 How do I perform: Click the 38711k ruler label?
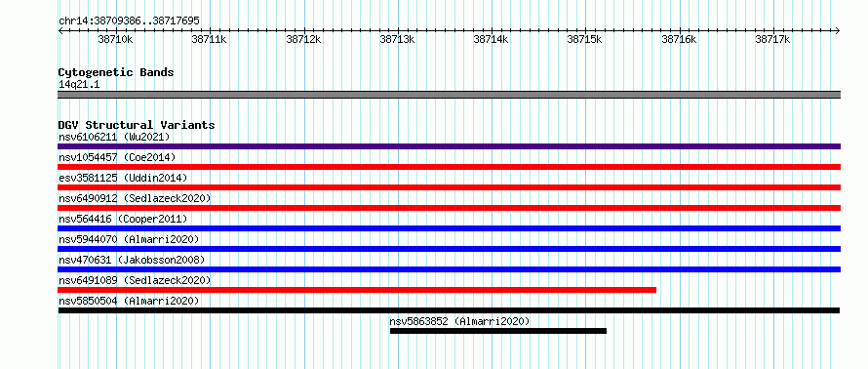click(x=210, y=39)
